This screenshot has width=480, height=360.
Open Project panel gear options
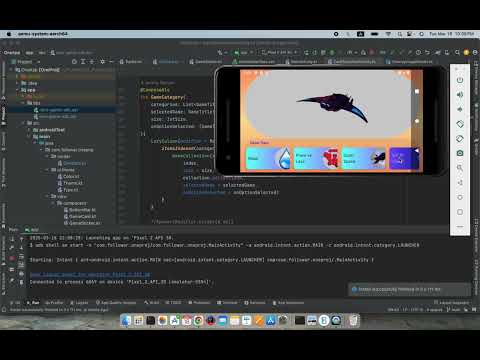point(102,62)
